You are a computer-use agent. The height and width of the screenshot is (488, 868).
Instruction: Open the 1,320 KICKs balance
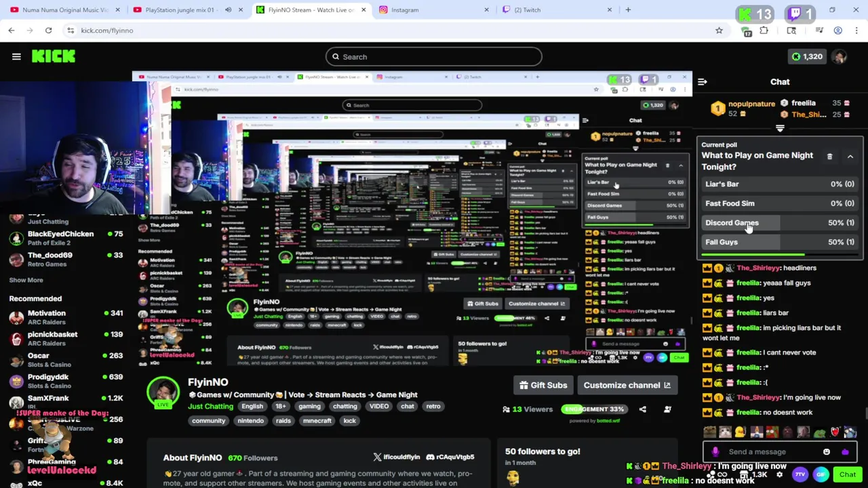pos(807,57)
